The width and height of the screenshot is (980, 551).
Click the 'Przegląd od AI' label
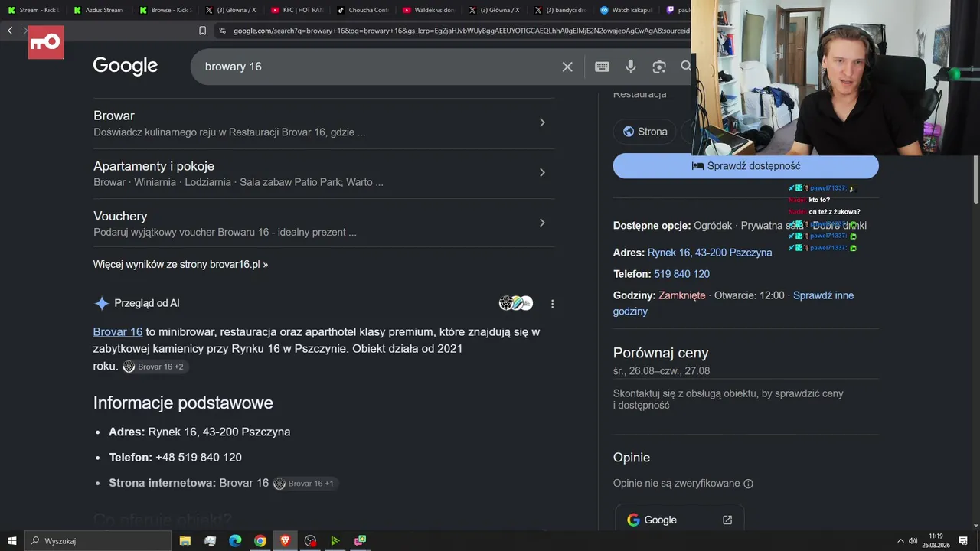pos(147,303)
